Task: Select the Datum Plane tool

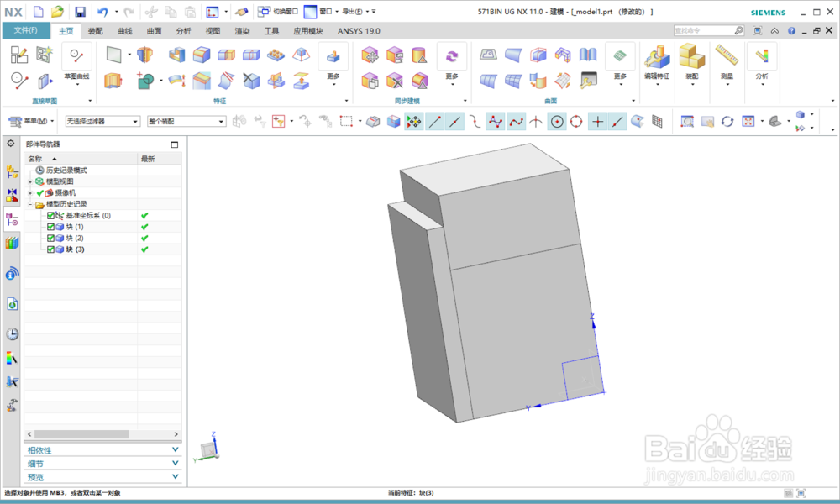Action: (x=113, y=54)
